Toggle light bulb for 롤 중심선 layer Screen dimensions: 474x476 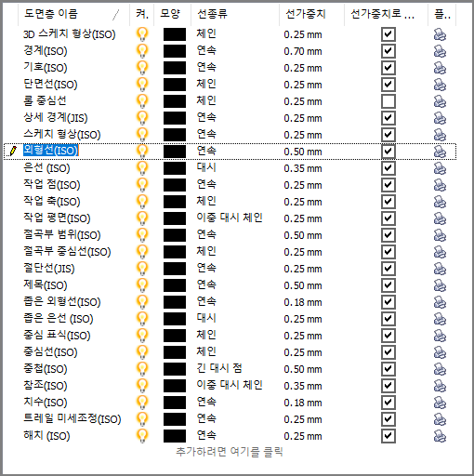click(142, 101)
